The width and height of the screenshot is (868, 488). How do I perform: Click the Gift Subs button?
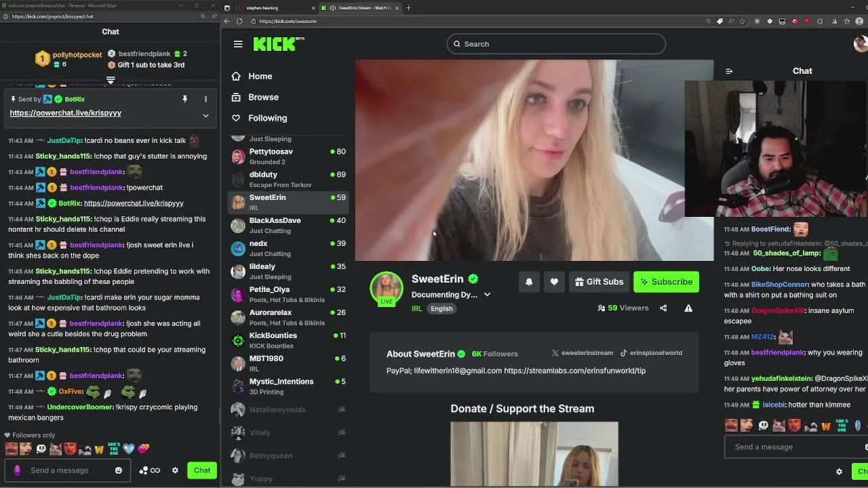(599, 282)
